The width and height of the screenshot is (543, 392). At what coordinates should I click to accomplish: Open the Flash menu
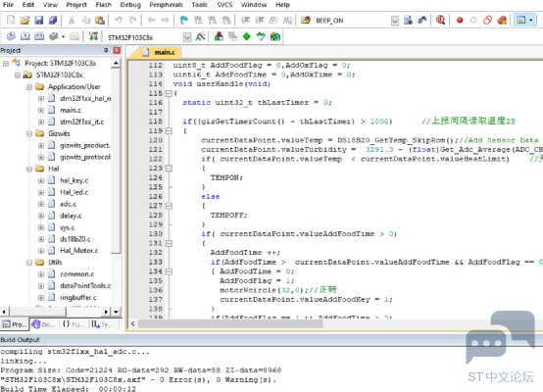click(104, 5)
